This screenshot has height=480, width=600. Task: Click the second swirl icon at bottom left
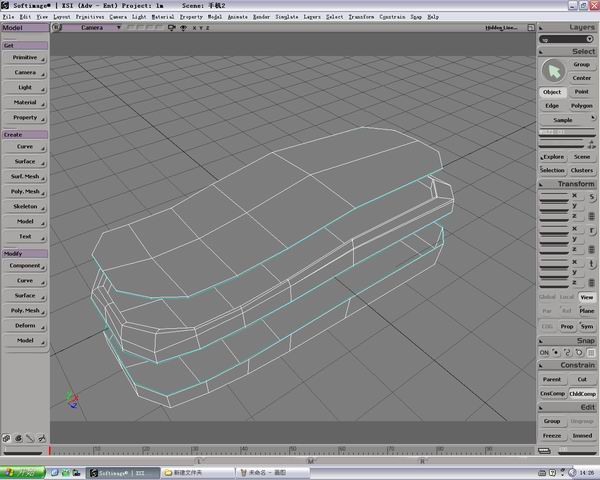point(18,438)
